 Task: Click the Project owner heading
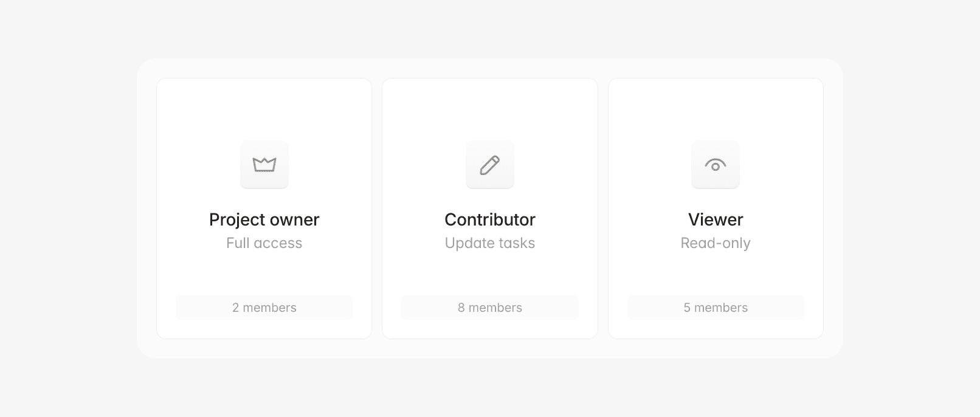264,219
